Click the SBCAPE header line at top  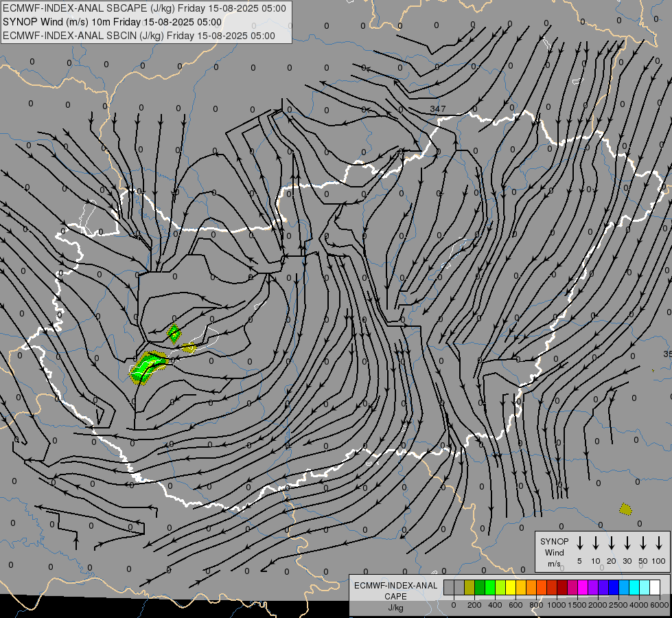click(x=144, y=8)
